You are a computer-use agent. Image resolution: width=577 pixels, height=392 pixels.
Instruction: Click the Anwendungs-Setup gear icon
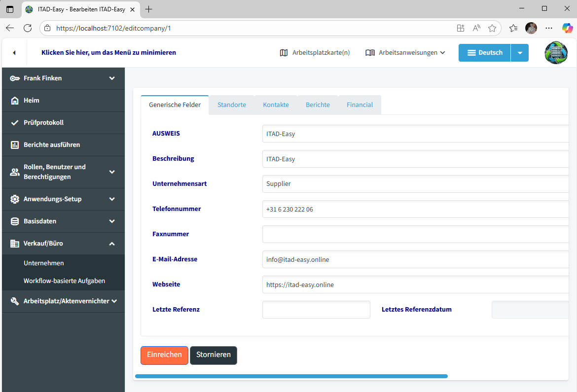coord(15,199)
